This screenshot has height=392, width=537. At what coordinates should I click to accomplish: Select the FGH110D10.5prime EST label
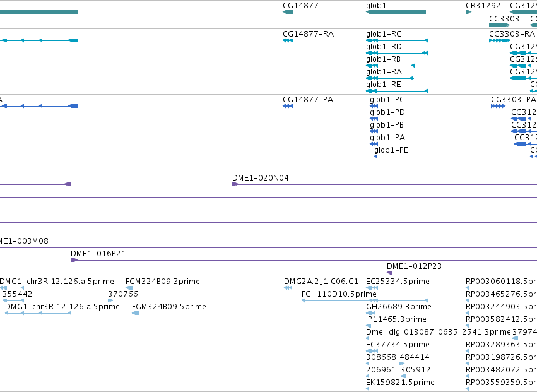(x=339, y=294)
